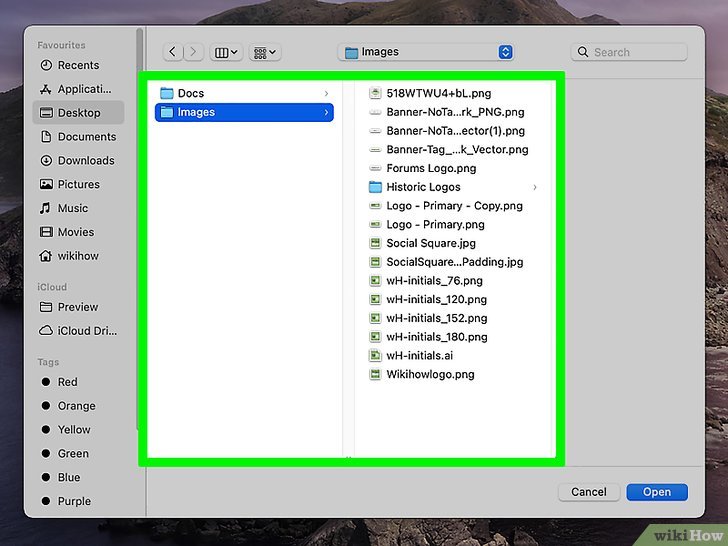Image resolution: width=728 pixels, height=546 pixels.
Task: Click the wH-initials_120.png file icon
Action: click(x=375, y=299)
